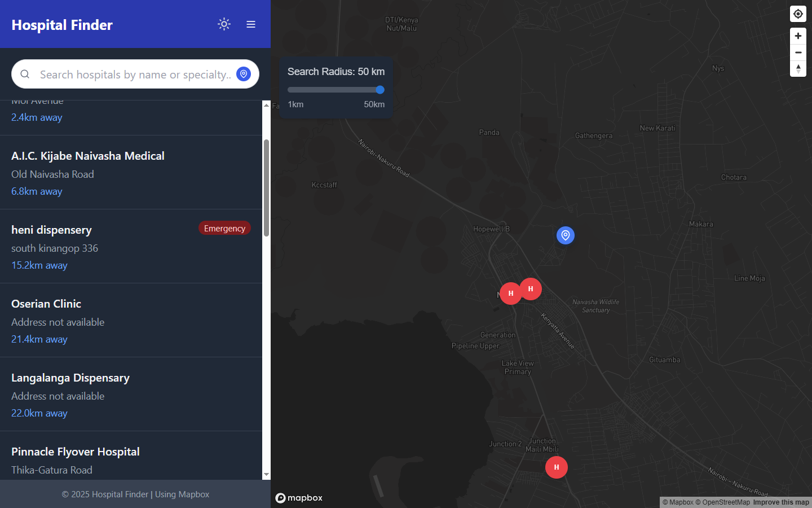Image resolution: width=812 pixels, height=508 pixels.
Task: Click the Gituamba map label
Action: click(665, 360)
